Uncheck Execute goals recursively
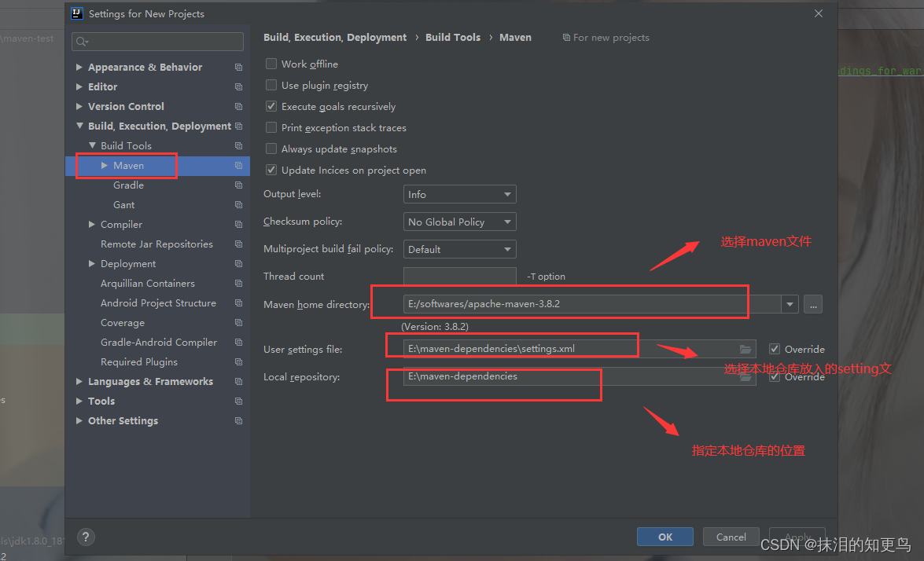This screenshot has width=924, height=561. tap(271, 106)
